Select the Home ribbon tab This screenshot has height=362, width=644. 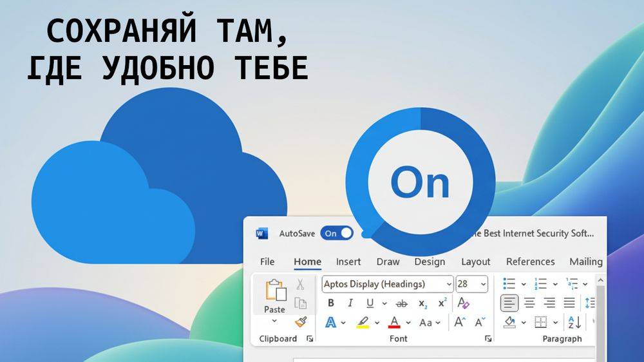click(307, 262)
